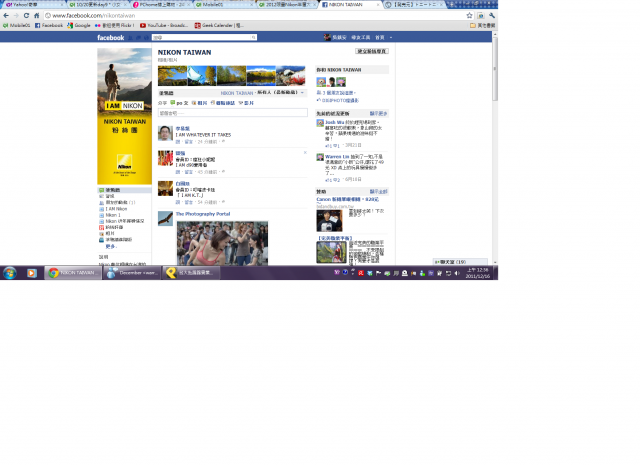This screenshot has height=465, width=640.
Task: Open the other bookmarks folder
Action: (x=482, y=25)
